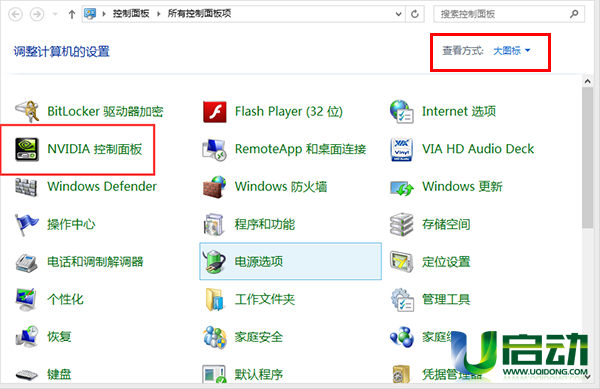Go back with the Back arrow
Viewport: 600px width, 389px height.
tap(16, 15)
